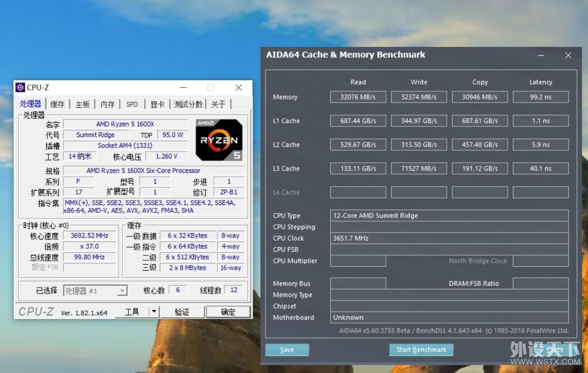
Task: Switch to the 測試分數 tab
Action: [x=188, y=104]
